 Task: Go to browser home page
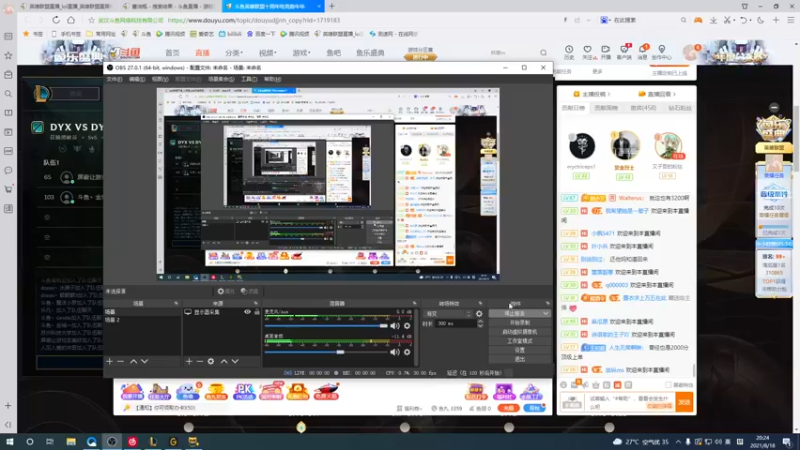71,20
